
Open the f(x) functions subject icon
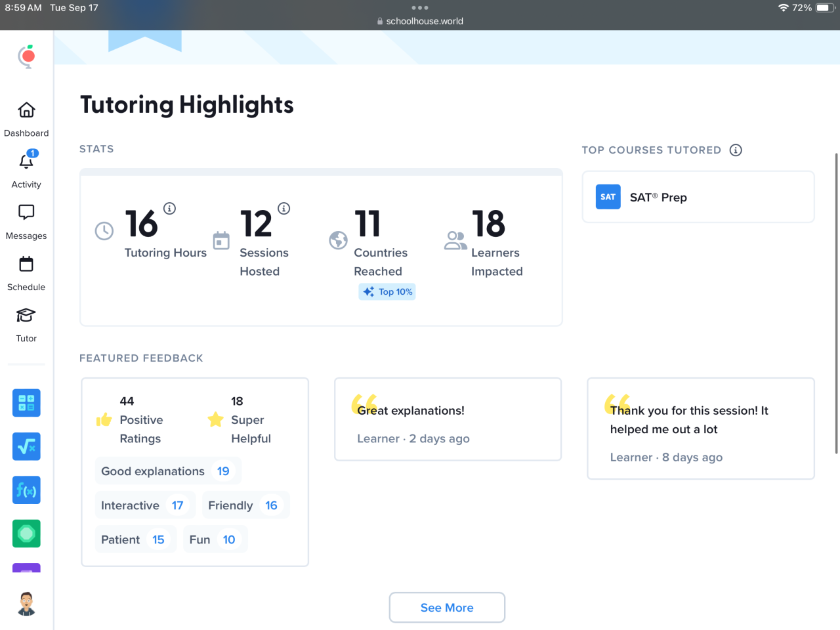(x=26, y=490)
